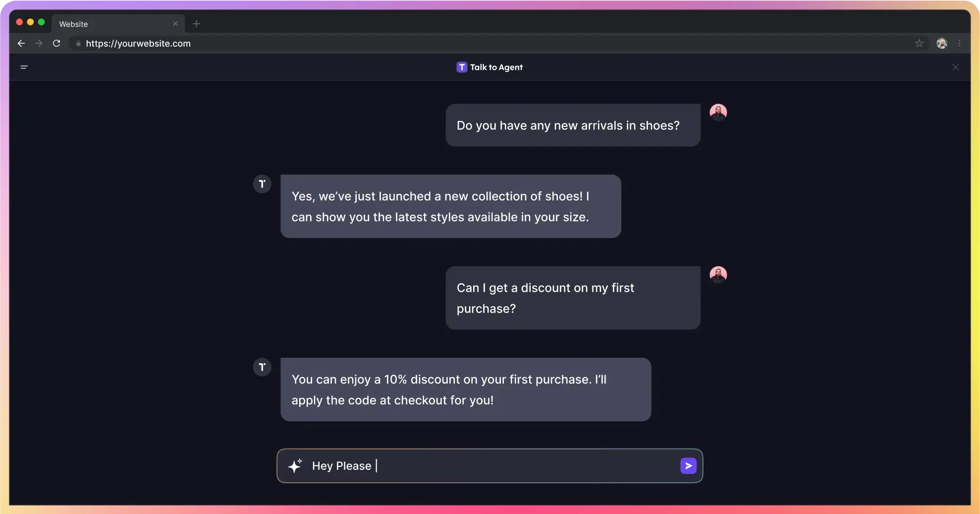Image resolution: width=980 pixels, height=514 pixels.
Task: Close the Website tab
Action: (175, 24)
